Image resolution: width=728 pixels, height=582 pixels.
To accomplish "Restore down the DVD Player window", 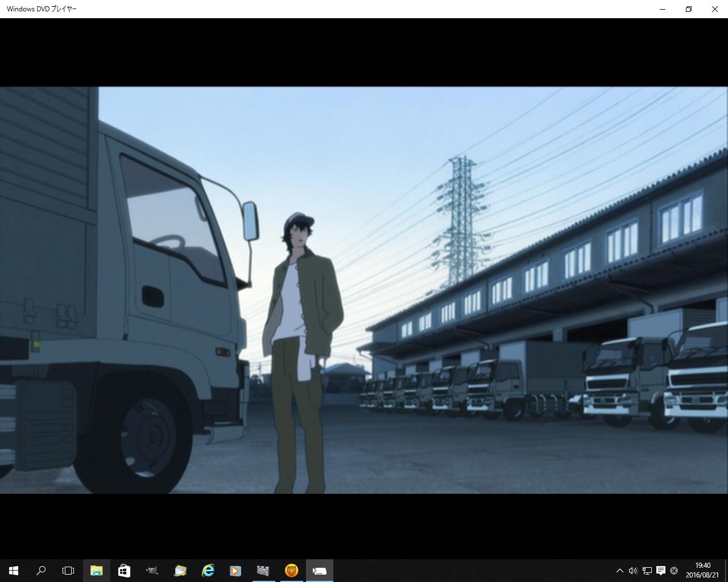I will pyautogui.click(x=689, y=9).
